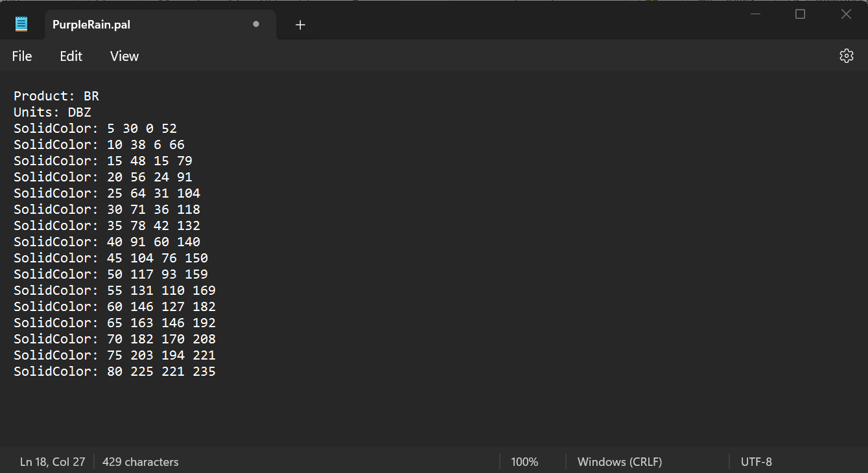Open the Edit menu
The image size is (868, 473).
coord(71,56)
